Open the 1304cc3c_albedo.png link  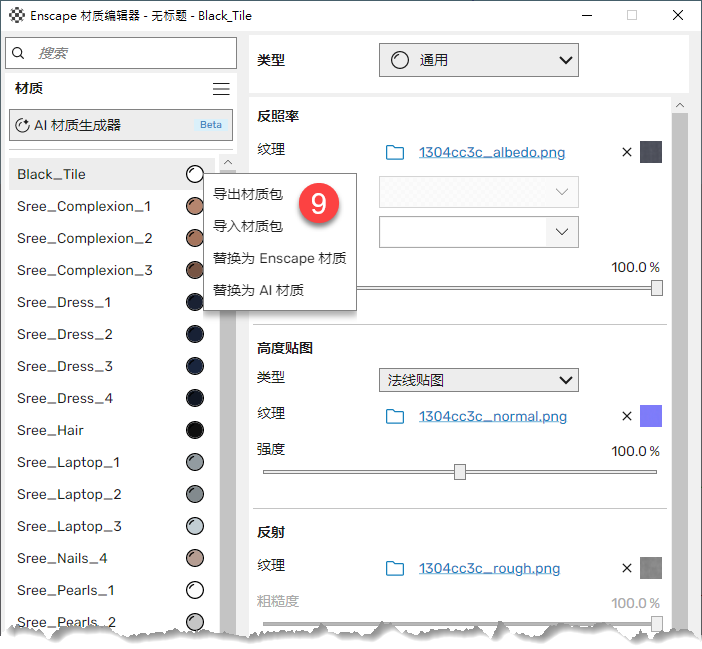(x=491, y=153)
